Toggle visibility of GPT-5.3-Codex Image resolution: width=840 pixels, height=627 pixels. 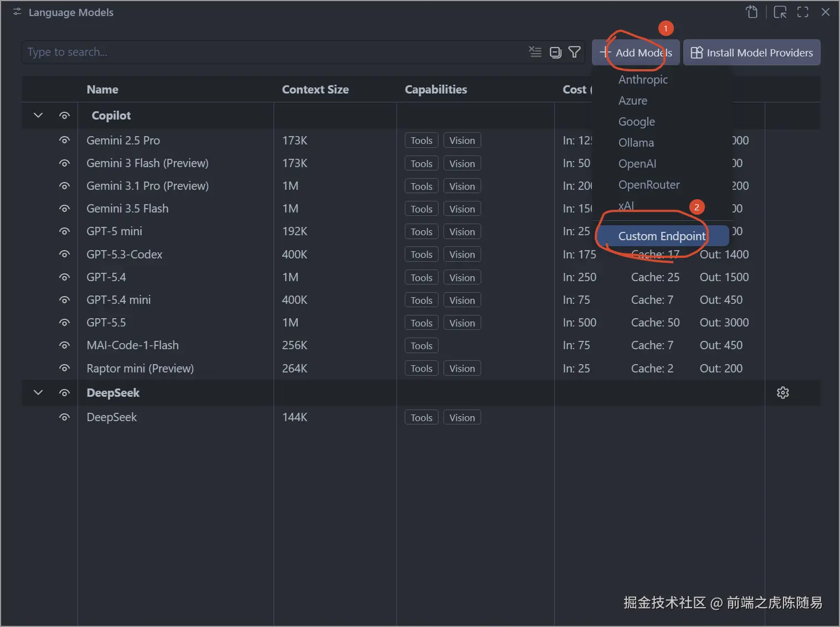coord(65,255)
